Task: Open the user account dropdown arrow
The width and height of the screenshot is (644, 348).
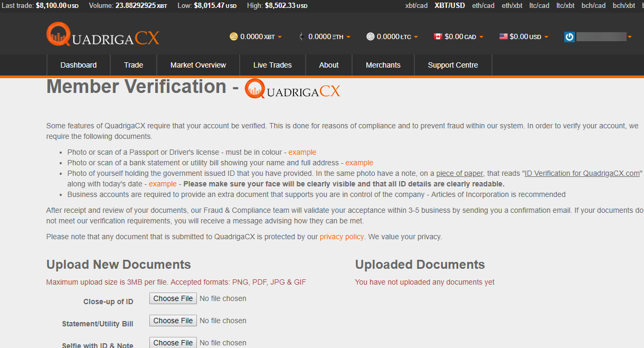Action: click(x=630, y=37)
